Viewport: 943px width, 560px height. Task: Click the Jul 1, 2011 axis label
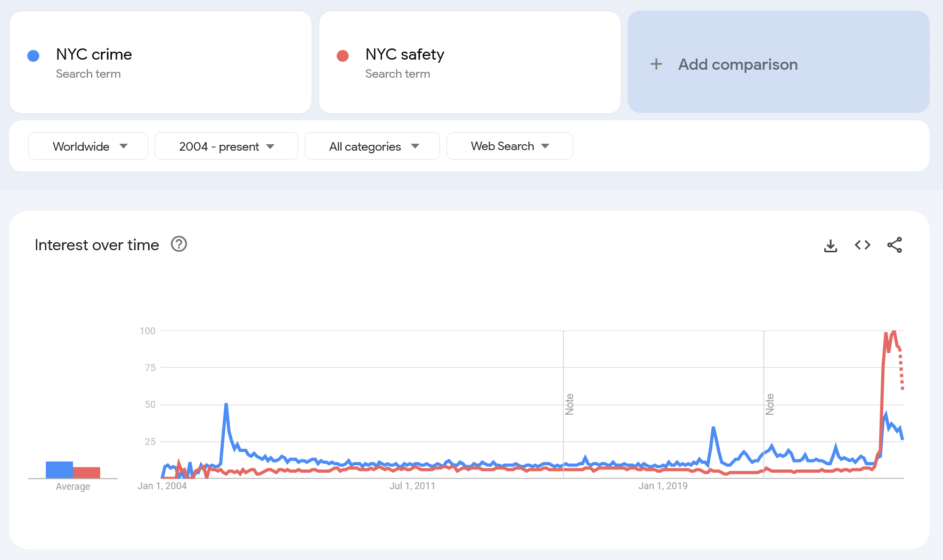412,486
